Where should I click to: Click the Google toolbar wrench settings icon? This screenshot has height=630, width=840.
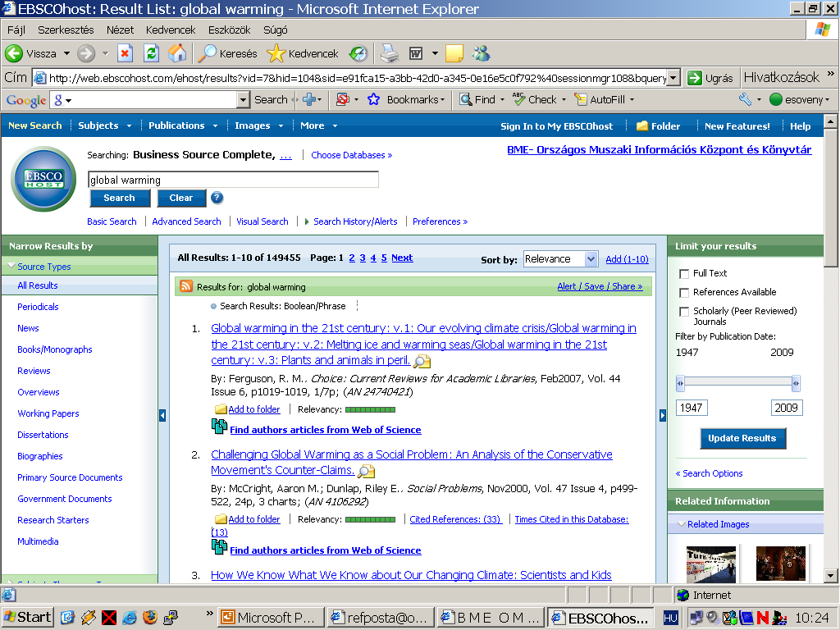[x=745, y=99]
